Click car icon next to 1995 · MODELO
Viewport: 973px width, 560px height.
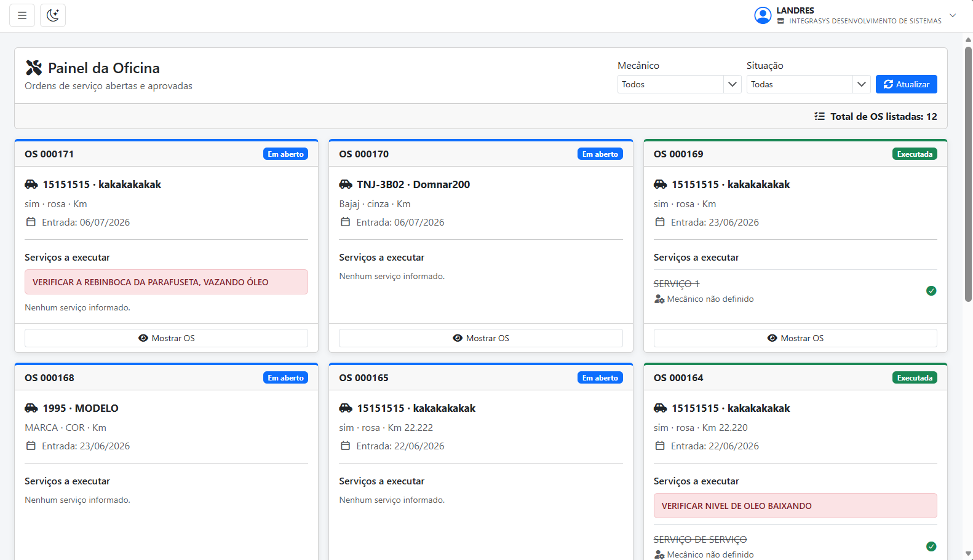point(31,408)
